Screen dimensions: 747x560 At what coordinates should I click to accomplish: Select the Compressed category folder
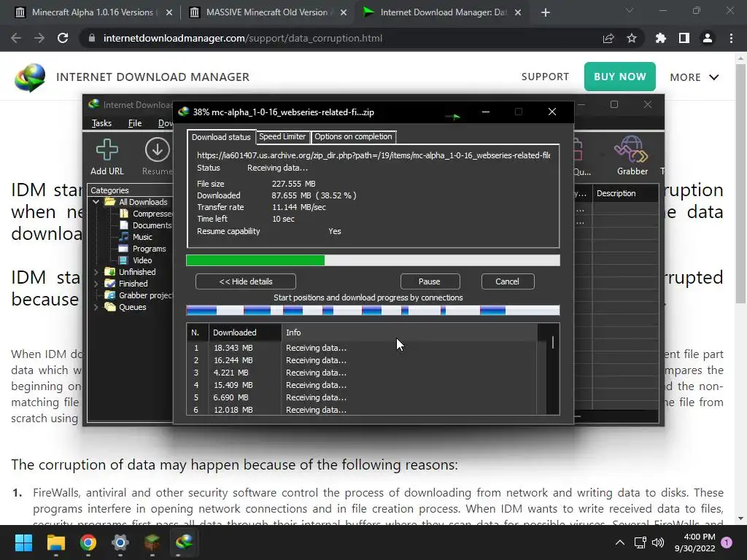click(x=147, y=214)
